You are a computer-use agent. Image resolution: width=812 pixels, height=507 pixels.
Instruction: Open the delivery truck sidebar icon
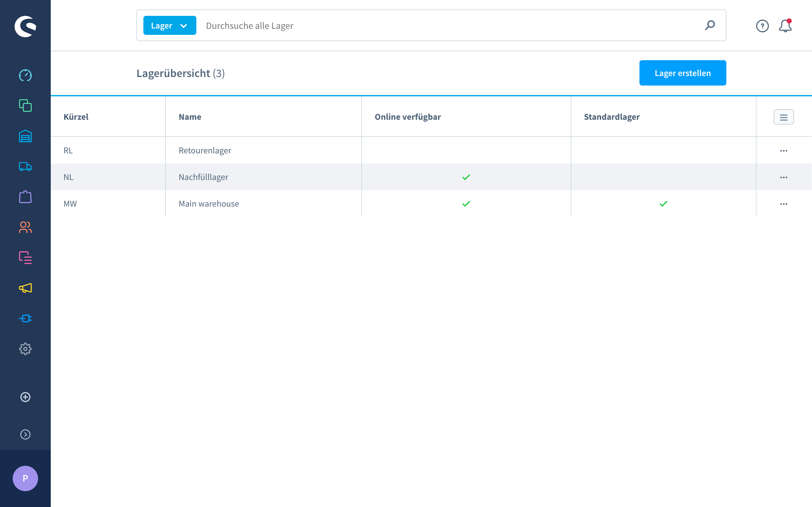(25, 167)
